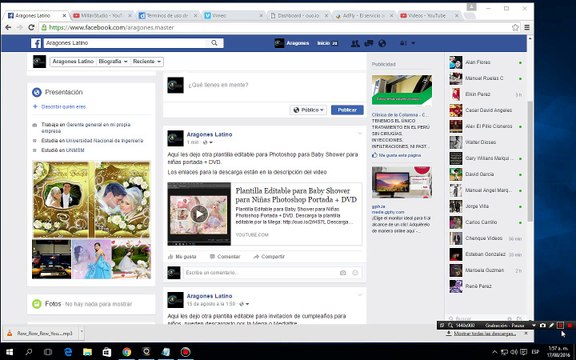Open File Explorer from the taskbar
576x360 pixels.
(x=87, y=352)
